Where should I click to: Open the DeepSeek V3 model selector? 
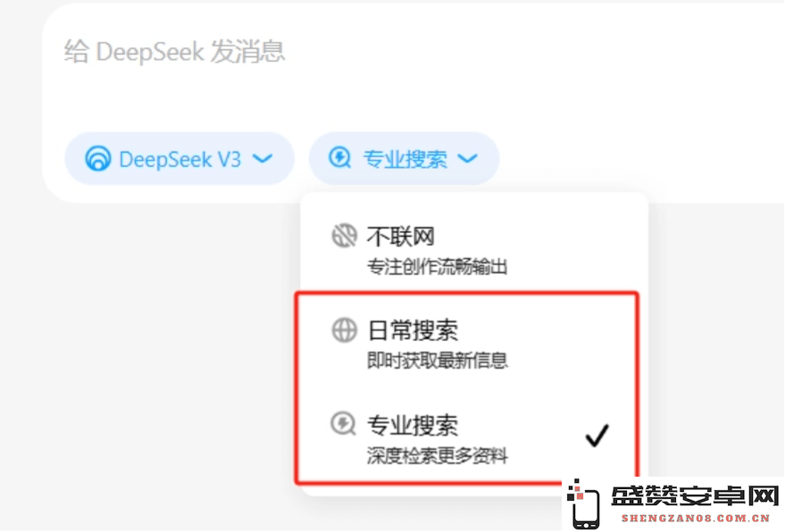(180, 159)
